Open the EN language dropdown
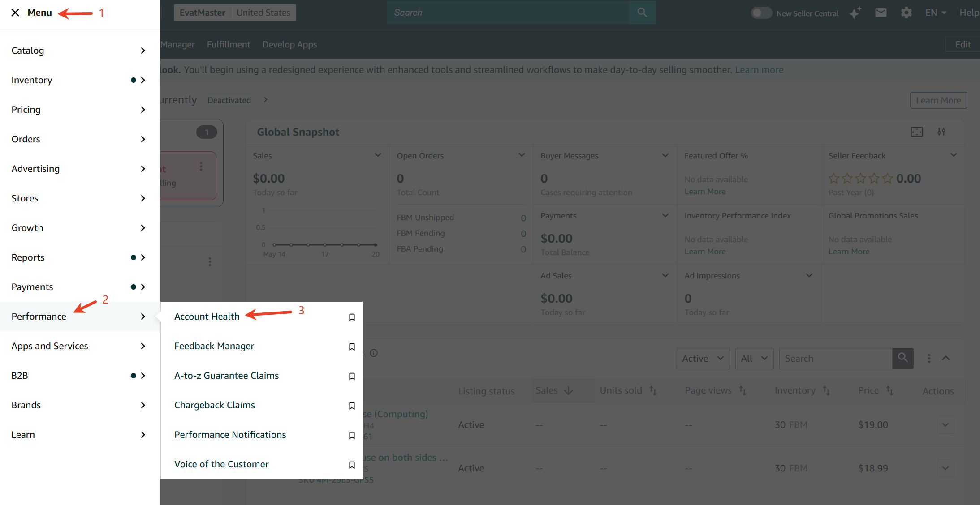980x505 pixels. (936, 13)
